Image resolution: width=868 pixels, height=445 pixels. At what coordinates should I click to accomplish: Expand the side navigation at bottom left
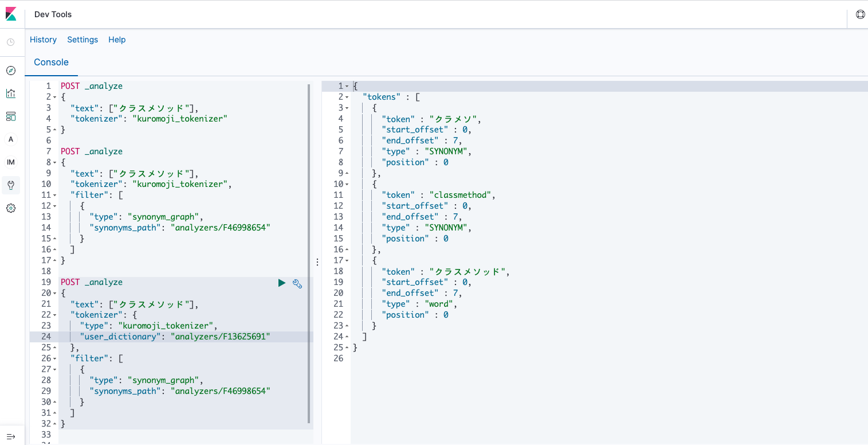[x=11, y=436]
